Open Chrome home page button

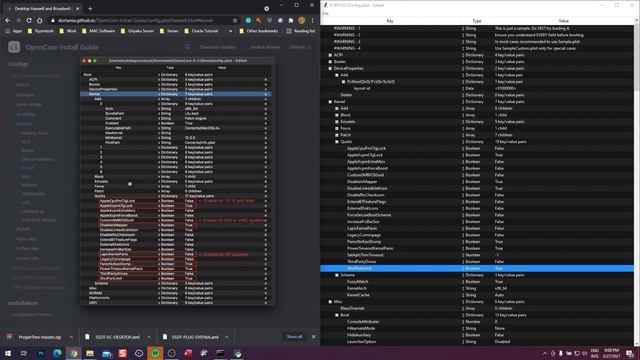(x=40, y=20)
